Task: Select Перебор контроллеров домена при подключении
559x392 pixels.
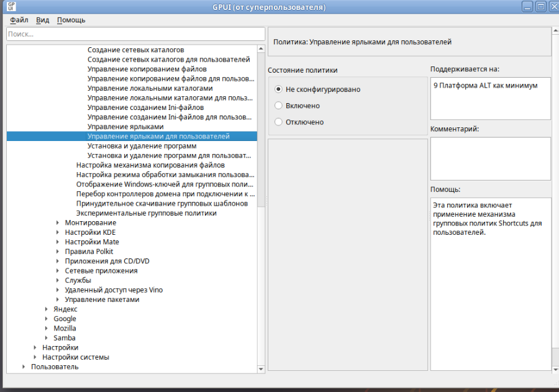Action: [165, 194]
